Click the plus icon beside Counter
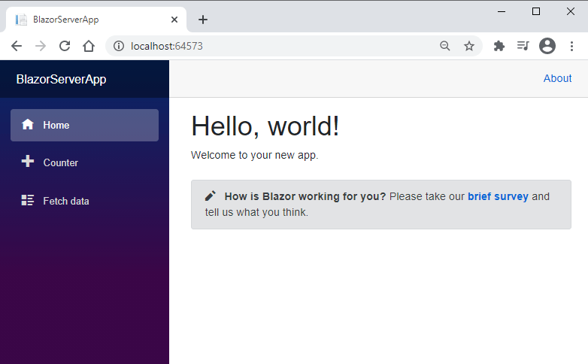The image size is (588, 364). tap(27, 162)
